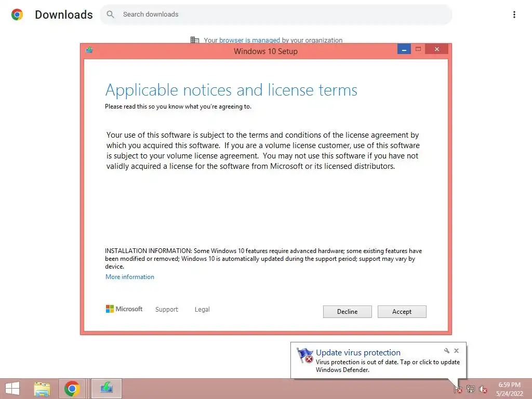The height and width of the screenshot is (399, 532).
Task: Open the Windows Start button
Action: click(x=12, y=389)
